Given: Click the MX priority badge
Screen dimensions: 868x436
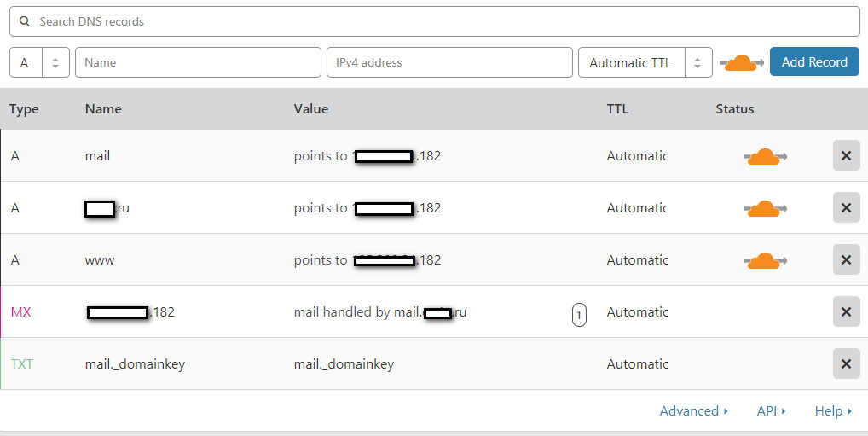Looking at the screenshot, I should tap(579, 315).
